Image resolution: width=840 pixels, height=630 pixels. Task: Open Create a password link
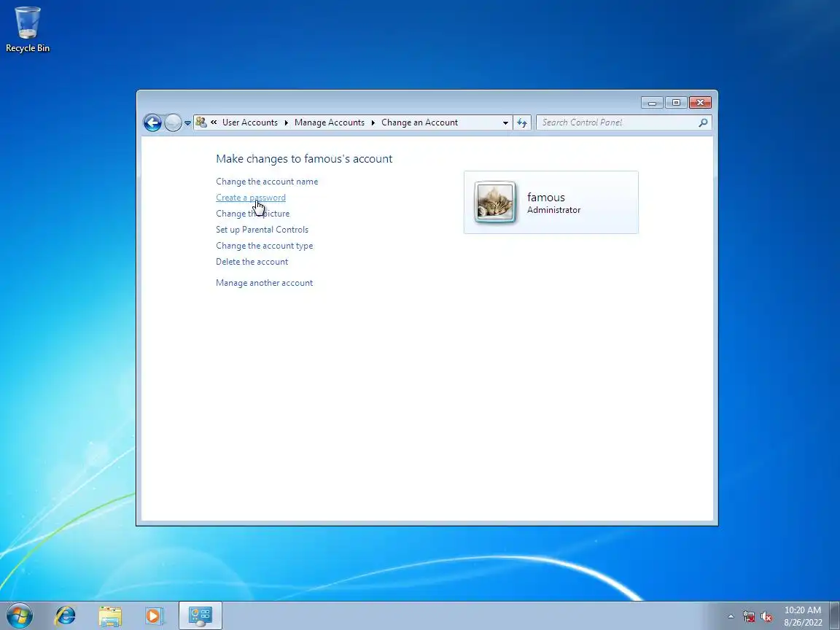pos(251,198)
